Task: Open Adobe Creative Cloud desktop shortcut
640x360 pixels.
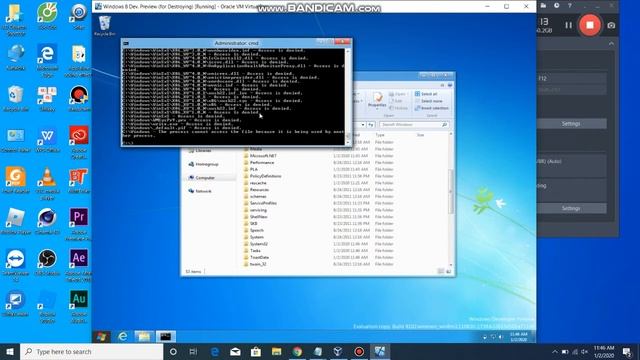Action: click(78, 143)
